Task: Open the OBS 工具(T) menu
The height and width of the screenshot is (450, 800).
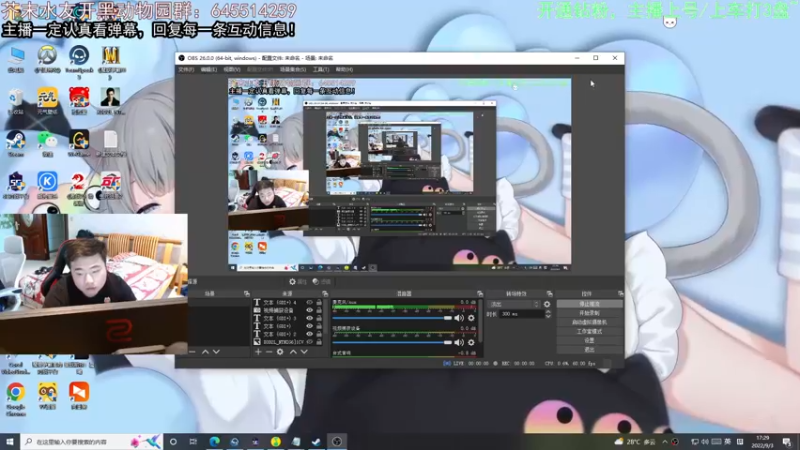Action: coord(320,69)
